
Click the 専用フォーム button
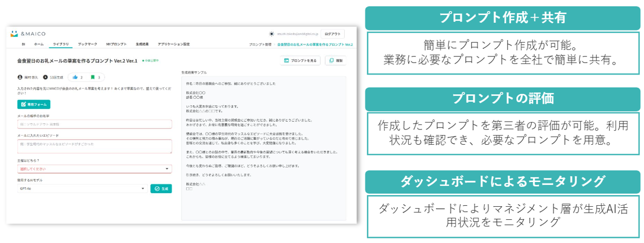(34, 104)
